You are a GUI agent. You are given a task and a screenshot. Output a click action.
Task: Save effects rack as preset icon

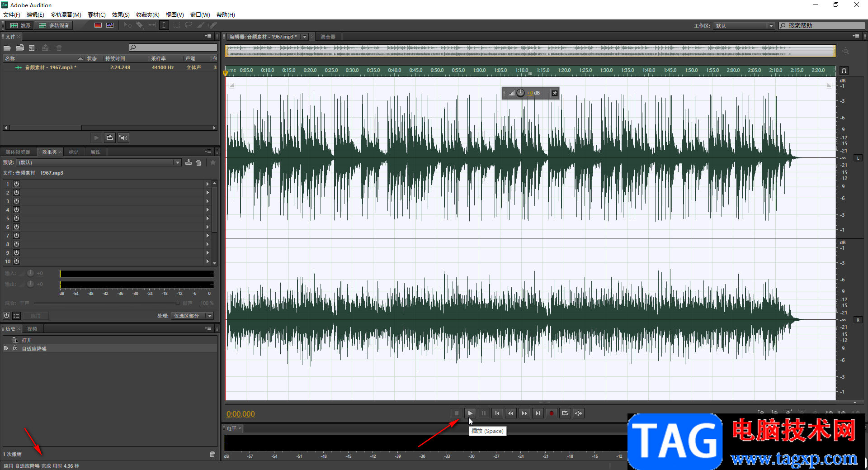(189, 162)
